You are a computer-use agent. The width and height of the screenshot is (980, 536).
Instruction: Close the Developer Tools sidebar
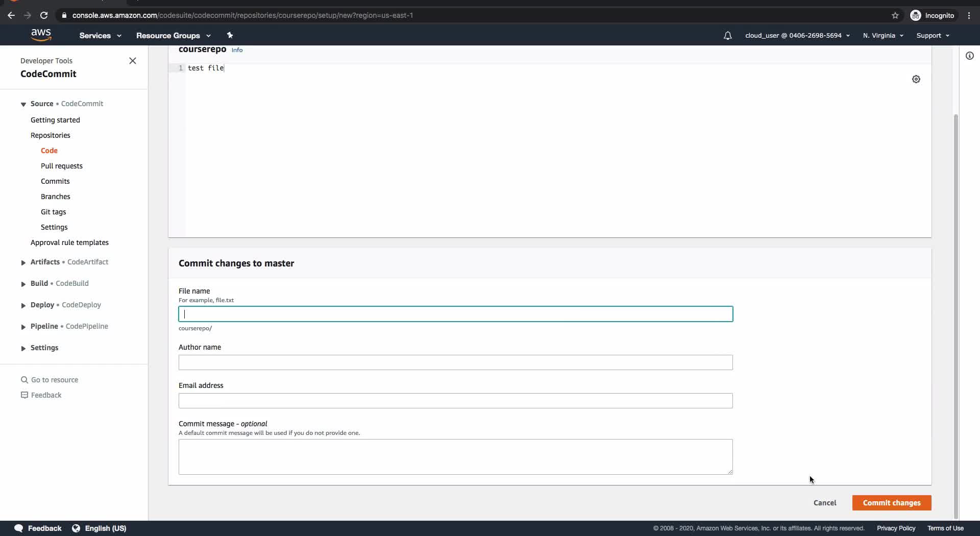click(133, 61)
